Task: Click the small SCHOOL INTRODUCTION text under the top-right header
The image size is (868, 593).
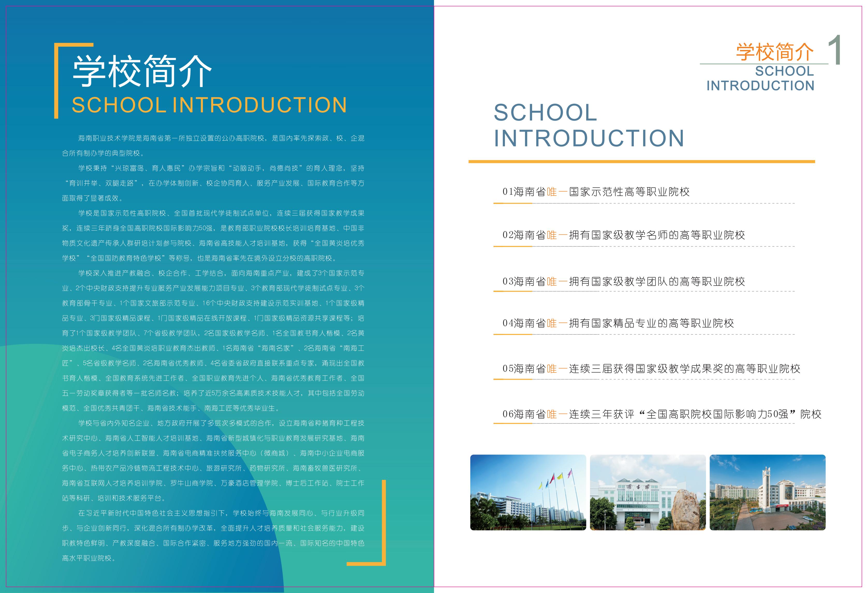Action: pyautogui.click(x=760, y=78)
